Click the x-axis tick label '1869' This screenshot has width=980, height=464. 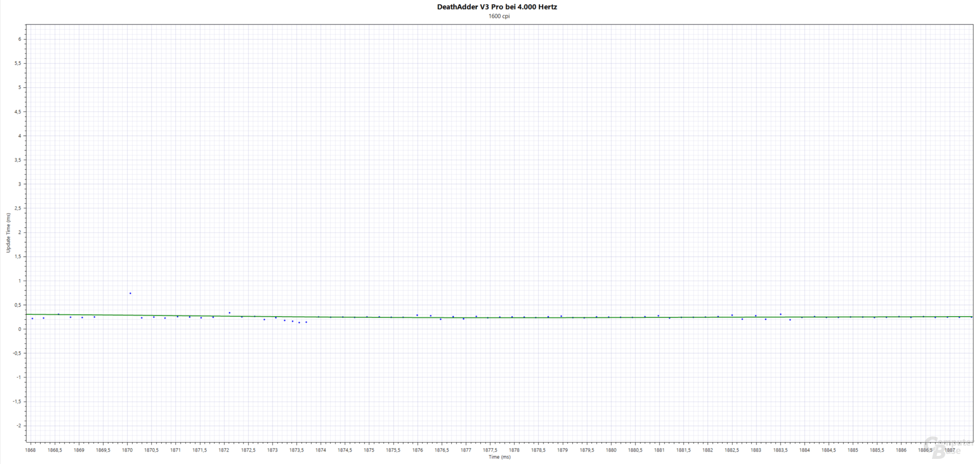(79, 450)
